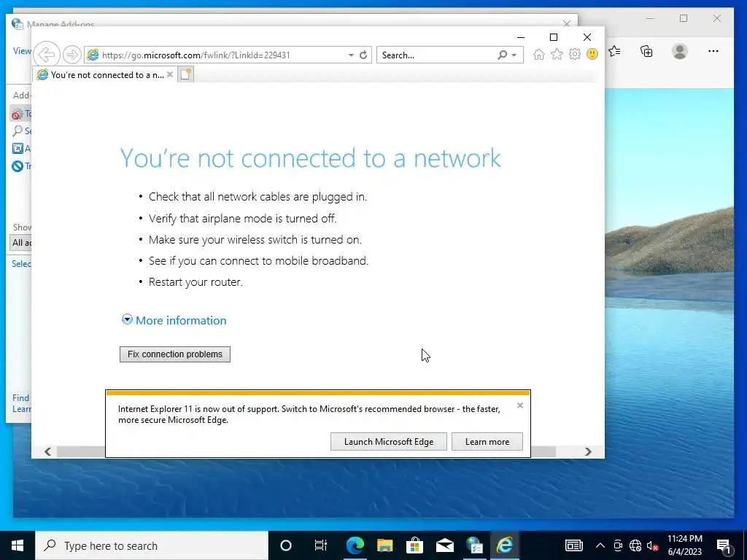The height and width of the screenshot is (560, 747).
Task: Click the Accelerators icon in Manage Add-ons
Action: tap(18, 149)
